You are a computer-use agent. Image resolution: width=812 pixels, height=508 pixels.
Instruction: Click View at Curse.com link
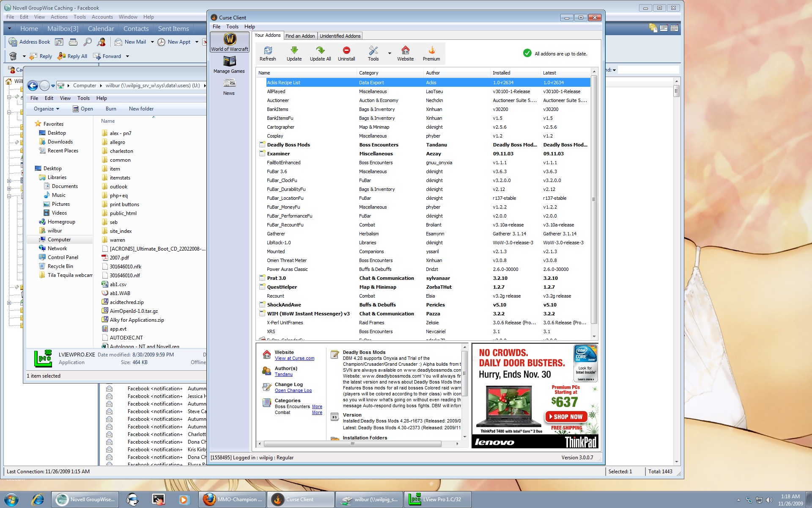tap(294, 358)
